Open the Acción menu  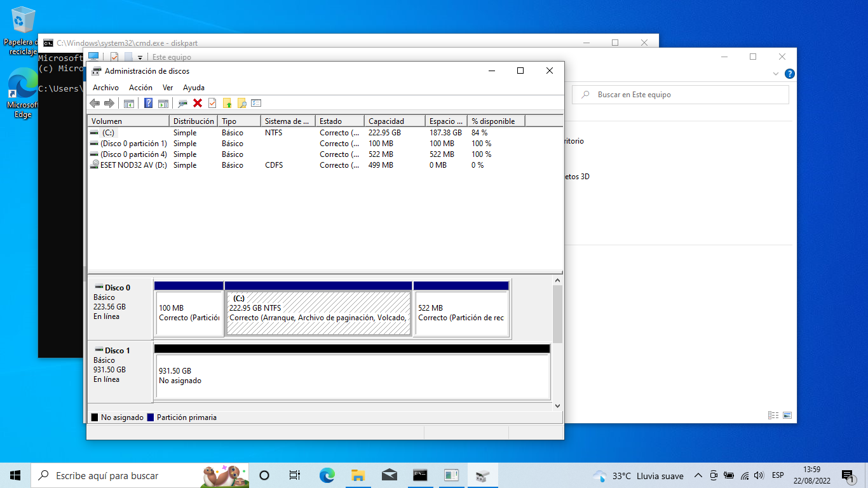click(x=140, y=88)
